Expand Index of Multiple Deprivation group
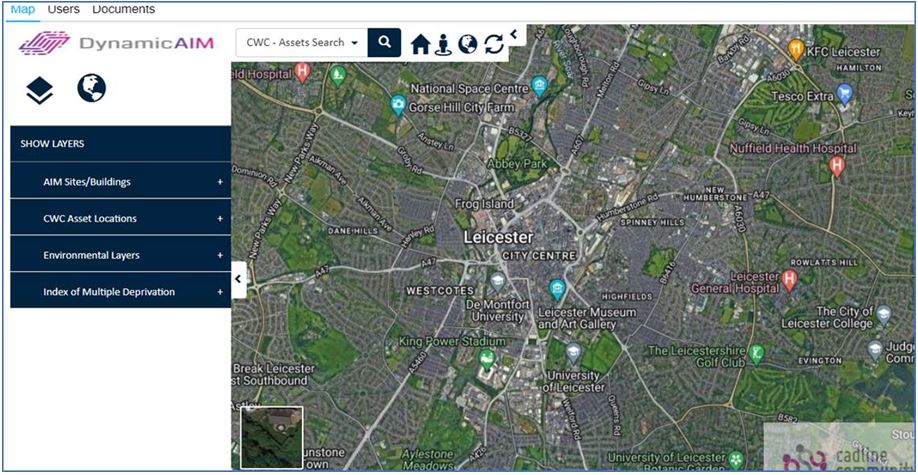 tap(121, 292)
